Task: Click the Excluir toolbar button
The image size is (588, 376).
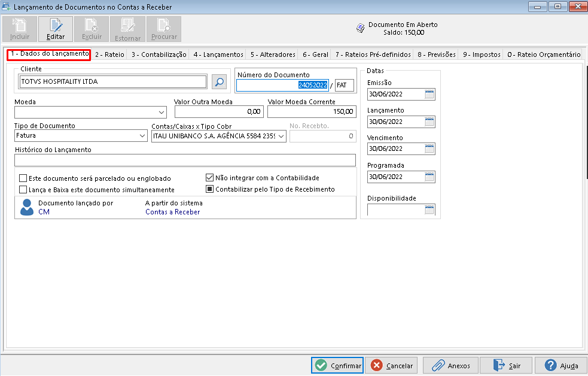Action: (x=92, y=29)
